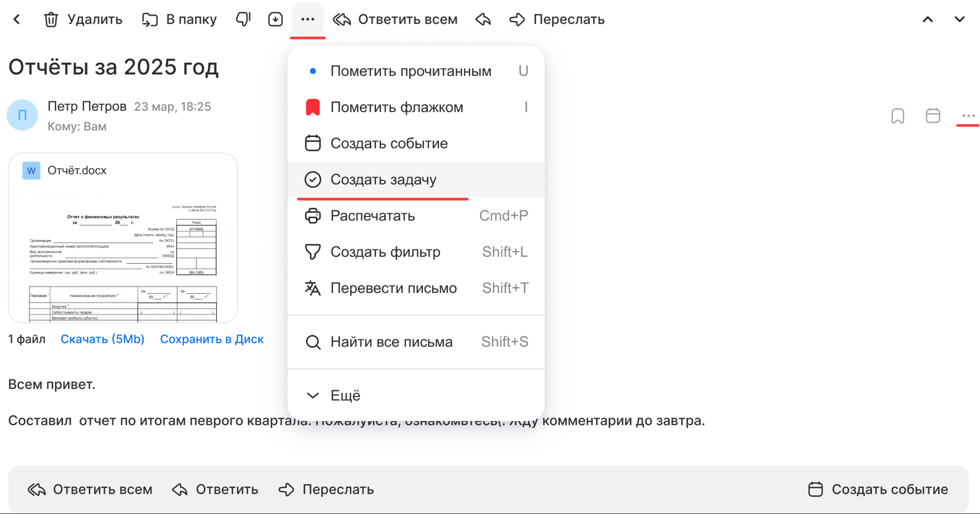Open the Отчёт.docx attachment preview
Image resolution: width=980 pixels, height=514 pixels.
click(123, 244)
